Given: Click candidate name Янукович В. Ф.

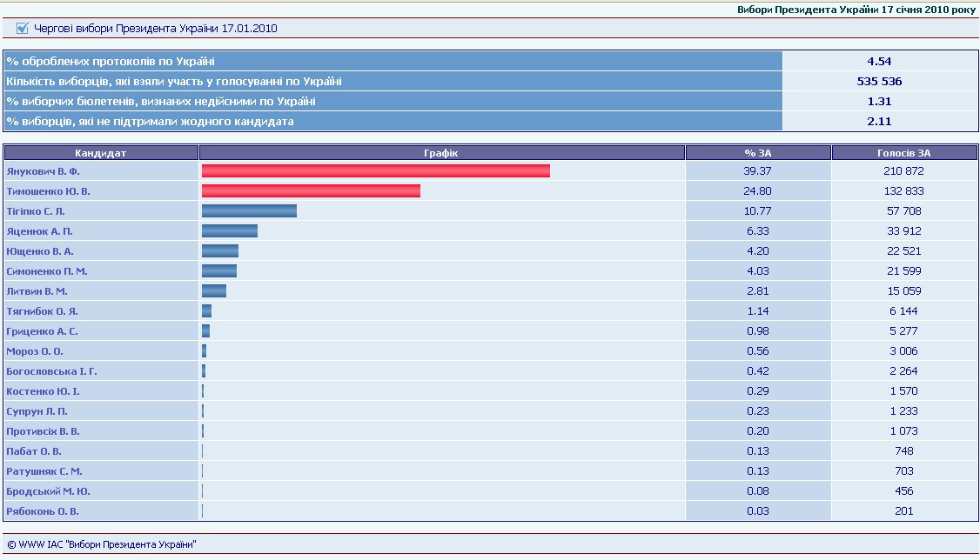Looking at the screenshot, I should click(x=43, y=171).
